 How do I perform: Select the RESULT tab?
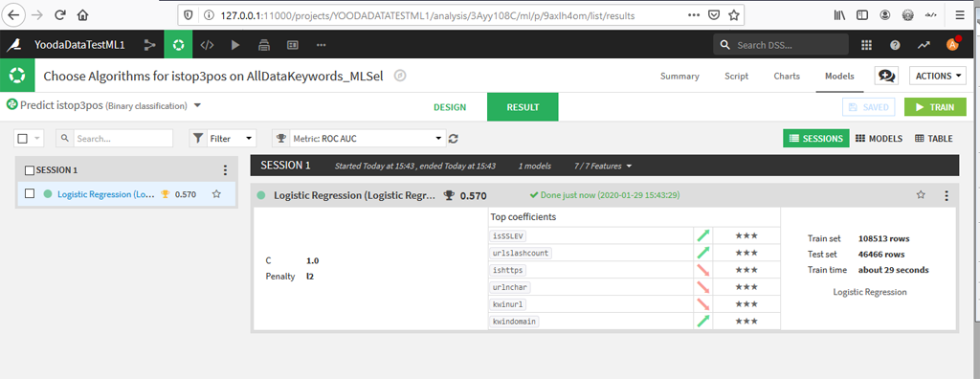[x=523, y=107]
